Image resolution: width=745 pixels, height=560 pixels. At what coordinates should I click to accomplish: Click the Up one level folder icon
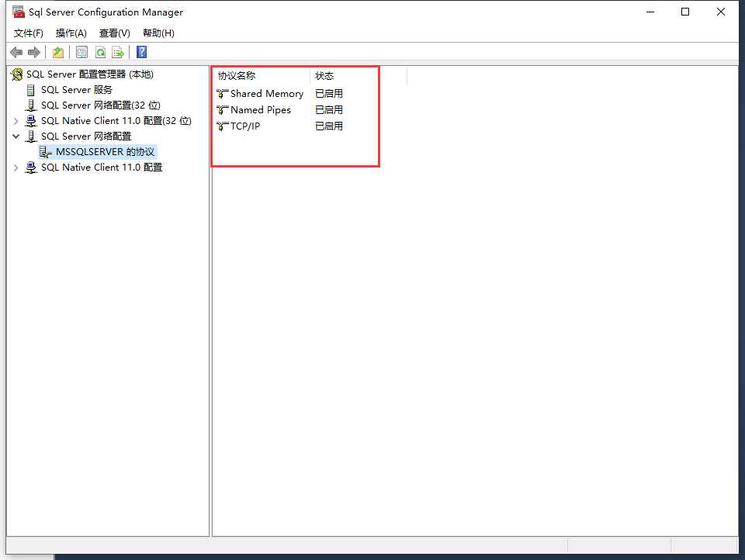pyautogui.click(x=58, y=52)
